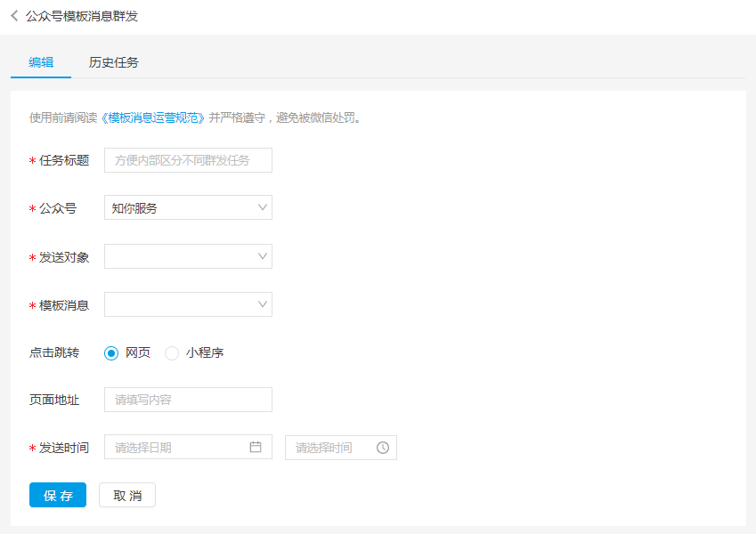Image resolution: width=756 pixels, height=534 pixels.
Task: Switch to the 编辑 tab
Action: tap(41, 62)
